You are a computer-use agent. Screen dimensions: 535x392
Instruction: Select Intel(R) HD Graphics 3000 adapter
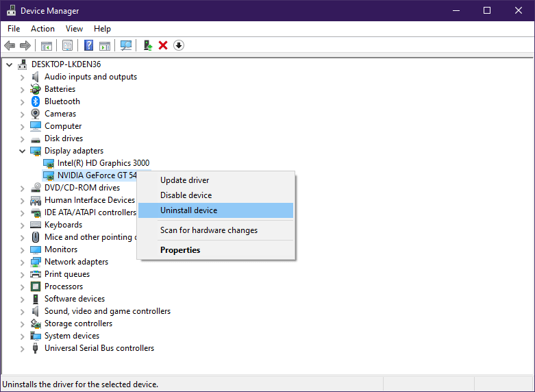pos(103,163)
